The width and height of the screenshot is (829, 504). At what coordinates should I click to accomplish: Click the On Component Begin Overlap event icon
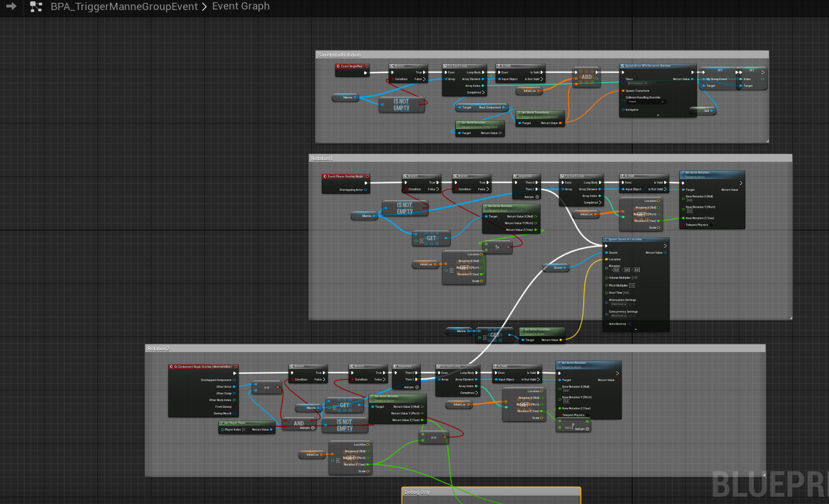tap(171, 367)
